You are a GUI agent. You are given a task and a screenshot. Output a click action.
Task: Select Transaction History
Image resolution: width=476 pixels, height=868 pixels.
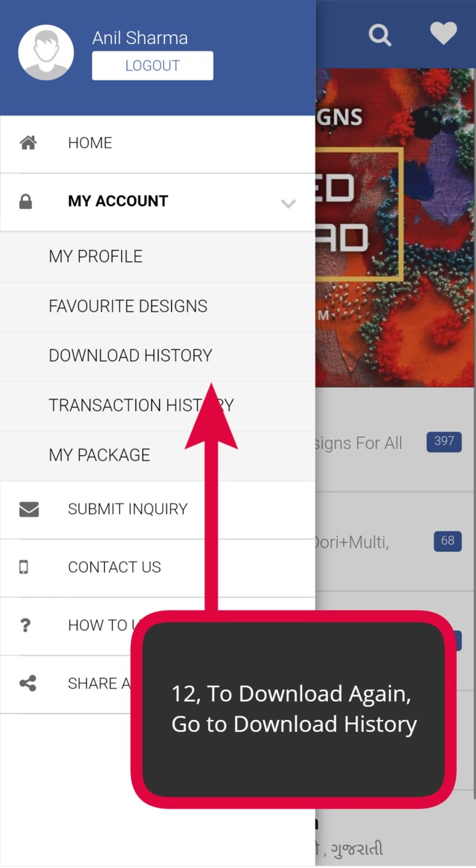coord(158,406)
